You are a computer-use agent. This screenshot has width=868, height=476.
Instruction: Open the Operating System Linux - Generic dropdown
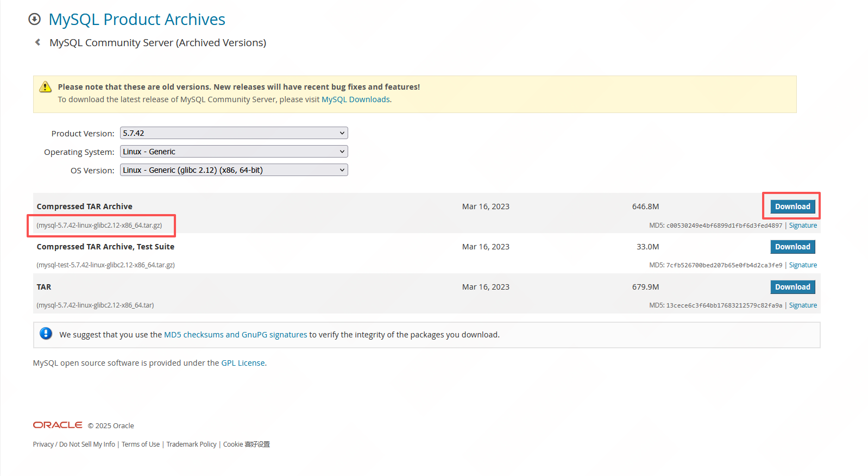point(234,152)
